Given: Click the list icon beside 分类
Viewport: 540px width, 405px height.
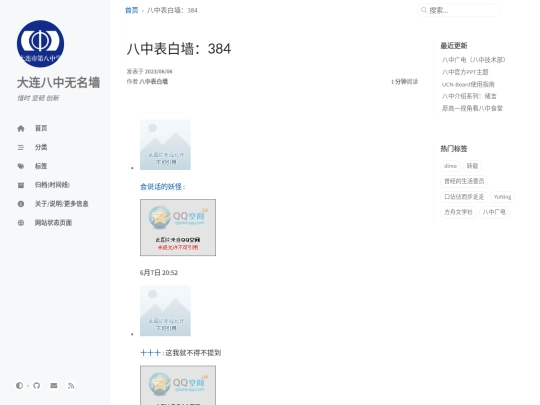Looking at the screenshot, I should coord(21,147).
